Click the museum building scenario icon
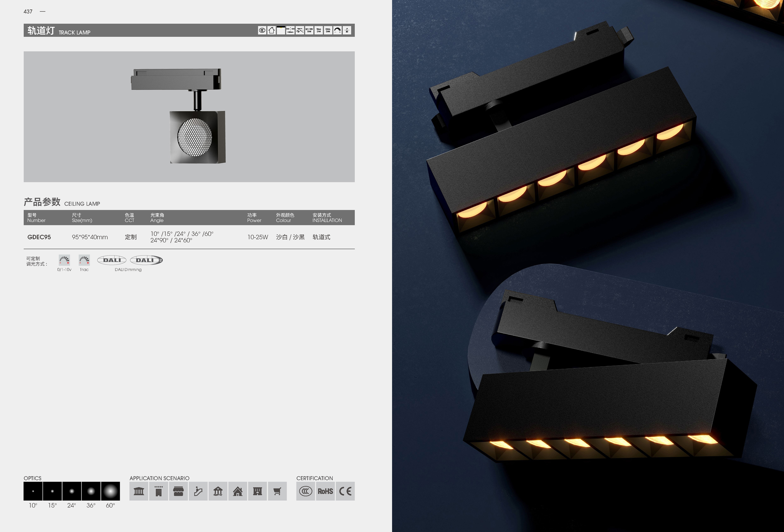The image size is (784, 532). tap(139, 491)
